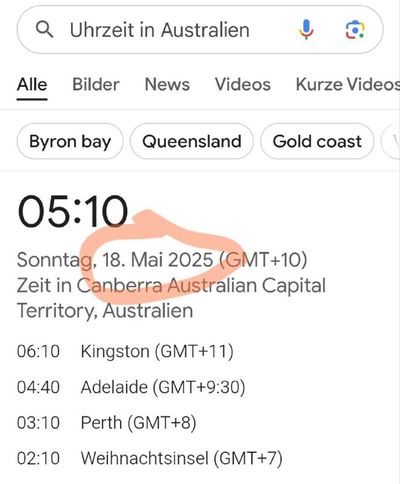The width and height of the screenshot is (400, 484).
Task: Click the search field reading Uhrzeit in Australien
Action: point(200,30)
